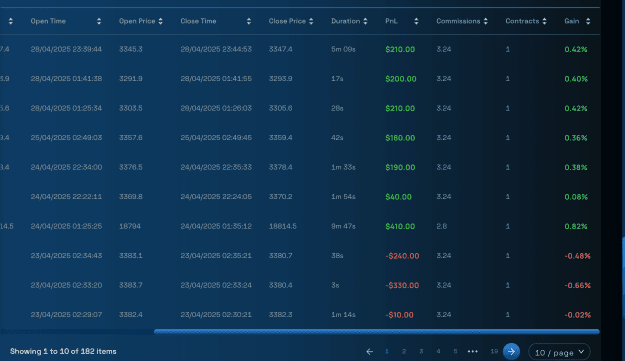Screen dimensions: 625x361
Task: Sort by Duration column arrows
Action: [x=365, y=22]
